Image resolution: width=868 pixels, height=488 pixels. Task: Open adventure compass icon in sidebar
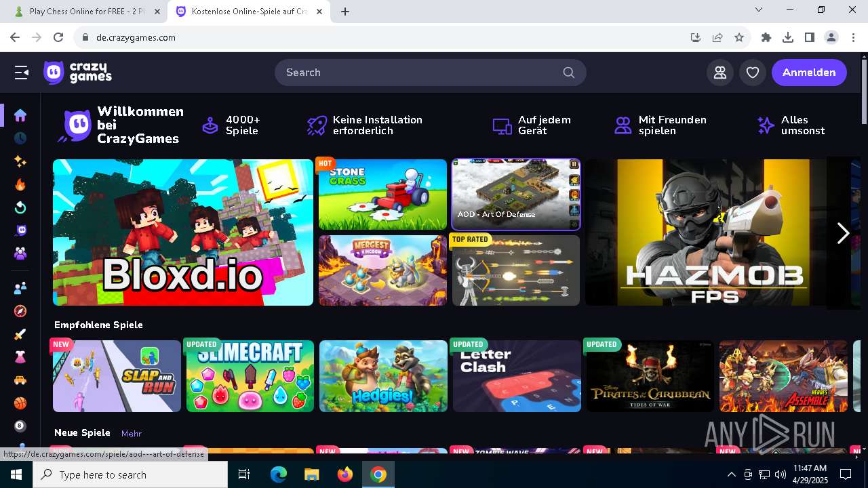(x=20, y=311)
